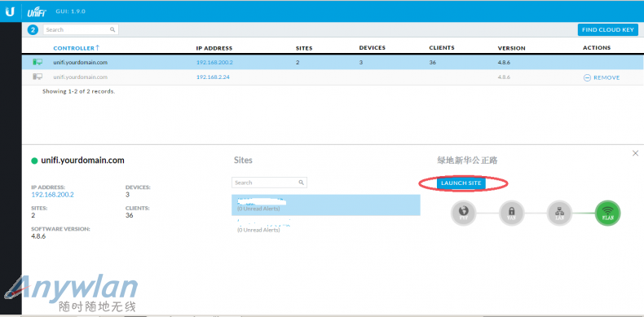The width and height of the screenshot is (644, 317).
Task: Click the LAN network status icon
Action: [x=559, y=213]
